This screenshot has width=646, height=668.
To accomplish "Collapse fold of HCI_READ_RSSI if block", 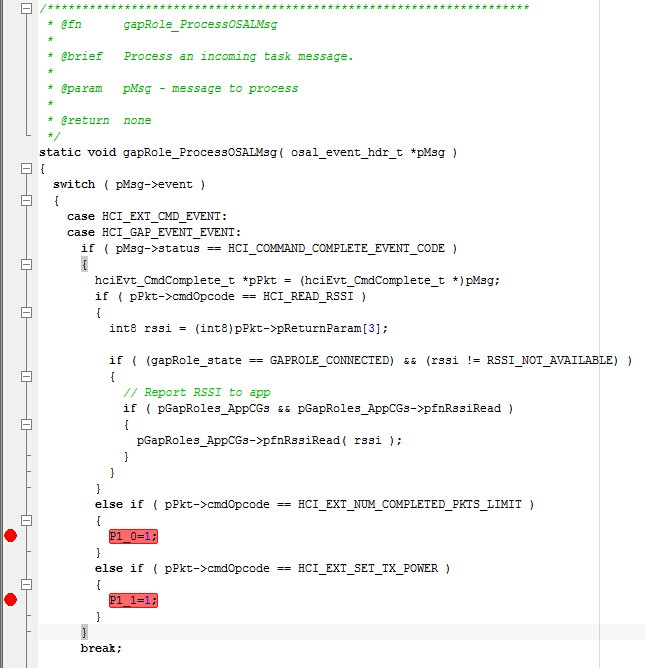I will tap(26, 312).
